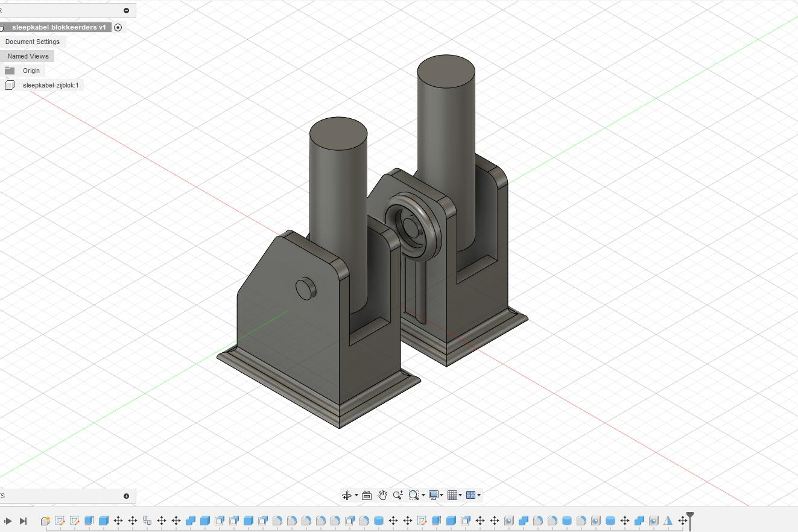Open the Grid and Snaps dropdown arrow
Viewport: 798px width, 532px height.
pyautogui.click(x=461, y=495)
